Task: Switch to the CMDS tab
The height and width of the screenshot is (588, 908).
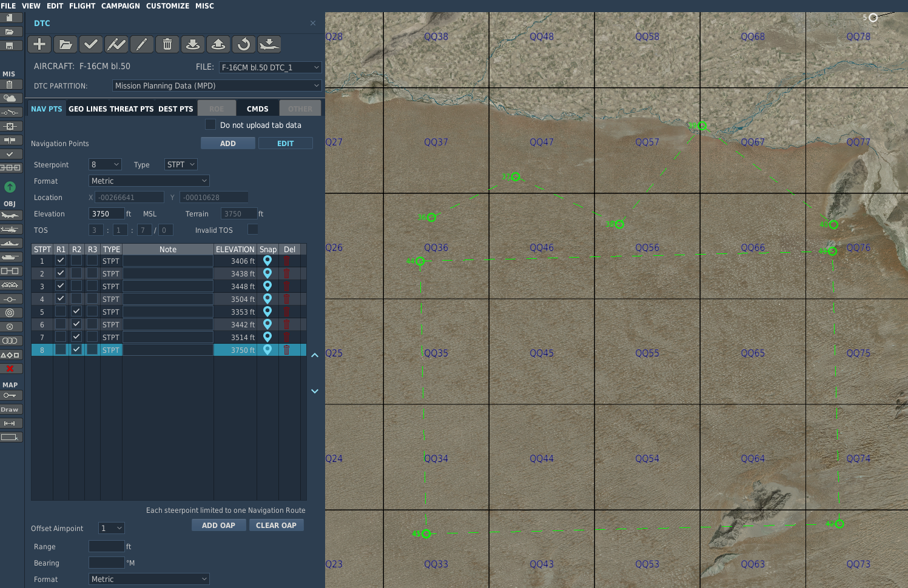Action: (x=257, y=109)
